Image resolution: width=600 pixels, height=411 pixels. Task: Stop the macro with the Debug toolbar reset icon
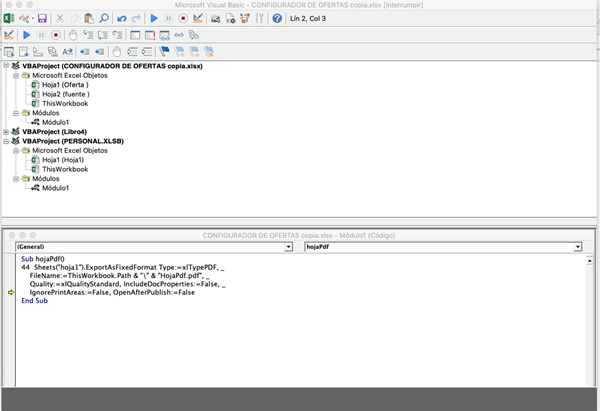click(x=56, y=35)
